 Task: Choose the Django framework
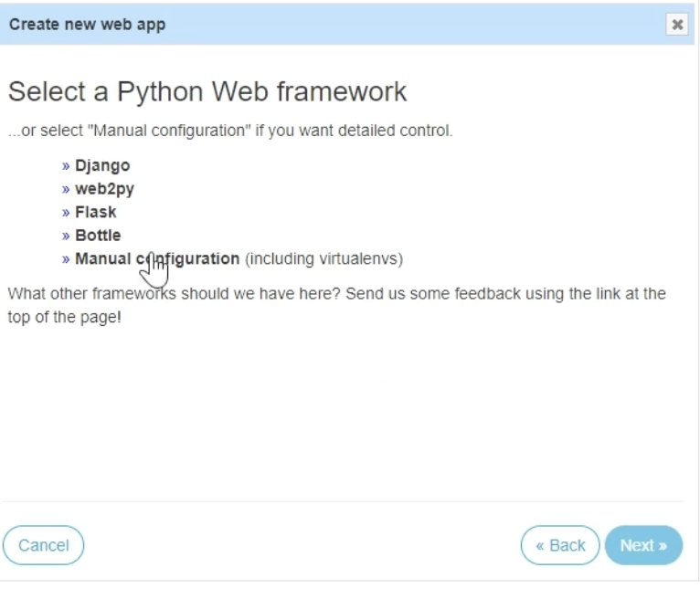(102, 166)
